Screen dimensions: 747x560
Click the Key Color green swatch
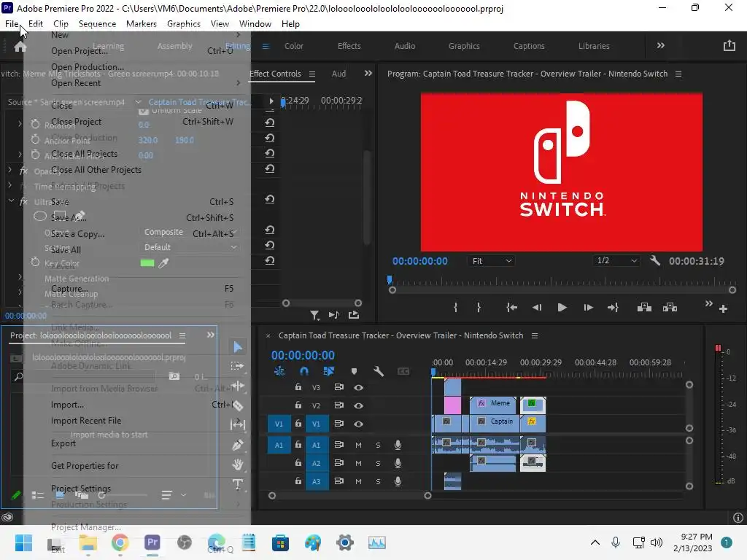pyautogui.click(x=147, y=262)
